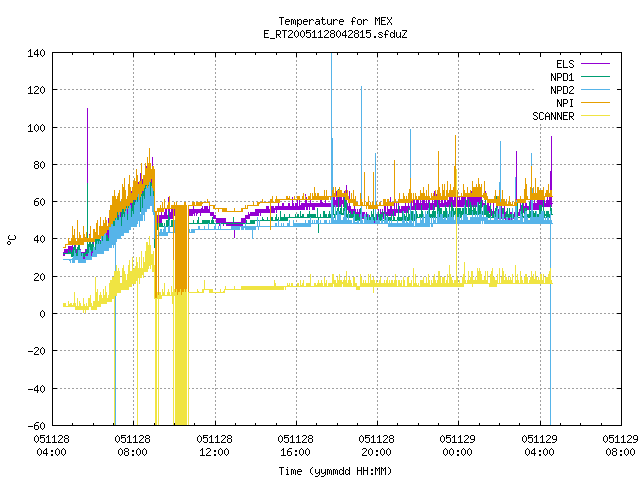Click the 051128 16:00 x-axis label
Viewport: 640px width, 480px height.
tap(296, 446)
